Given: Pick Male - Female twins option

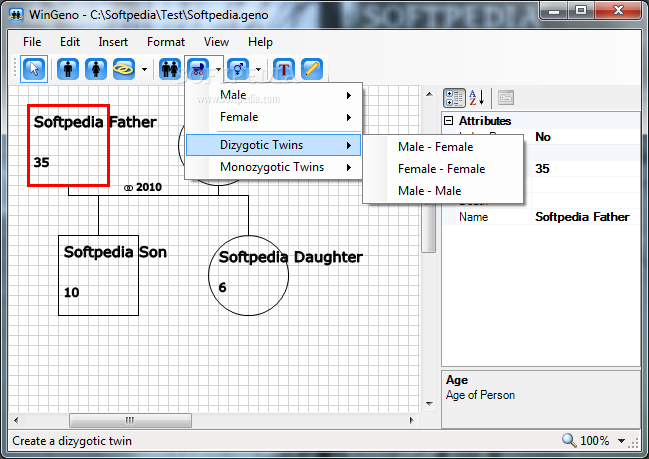Looking at the screenshot, I should 443,147.
